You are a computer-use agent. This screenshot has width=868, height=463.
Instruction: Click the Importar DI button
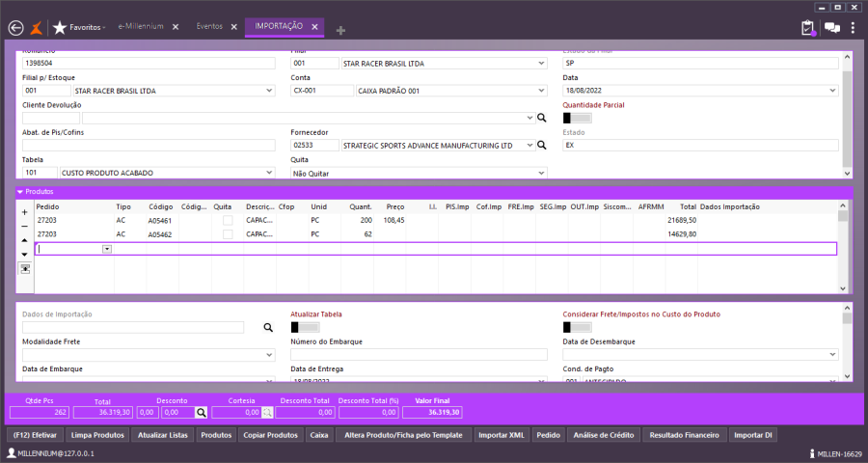tap(753, 435)
